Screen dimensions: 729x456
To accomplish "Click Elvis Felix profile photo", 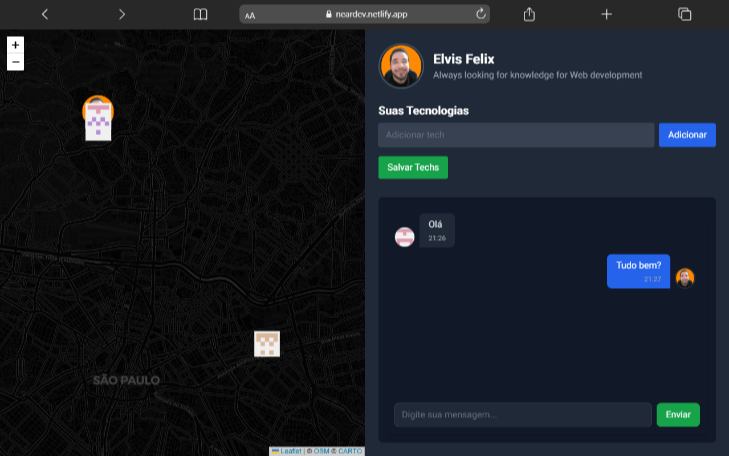I will (401, 66).
